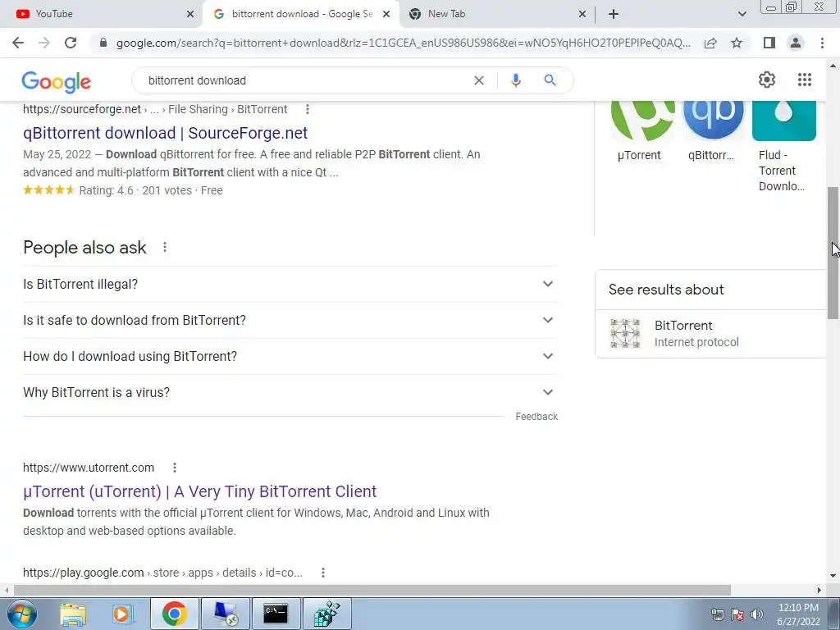Expand "Is it safe to download from BitTorrent?"
The width and height of the screenshot is (840, 630).
click(290, 321)
